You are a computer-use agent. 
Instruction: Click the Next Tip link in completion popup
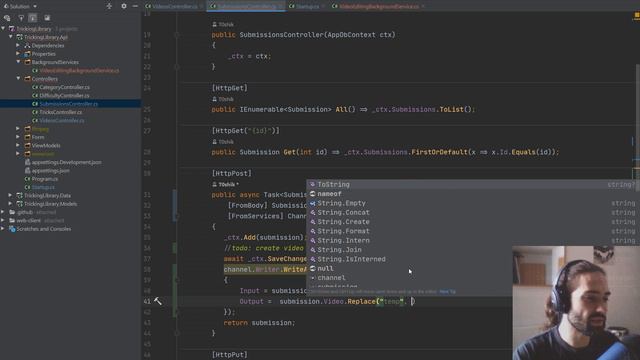447,292
